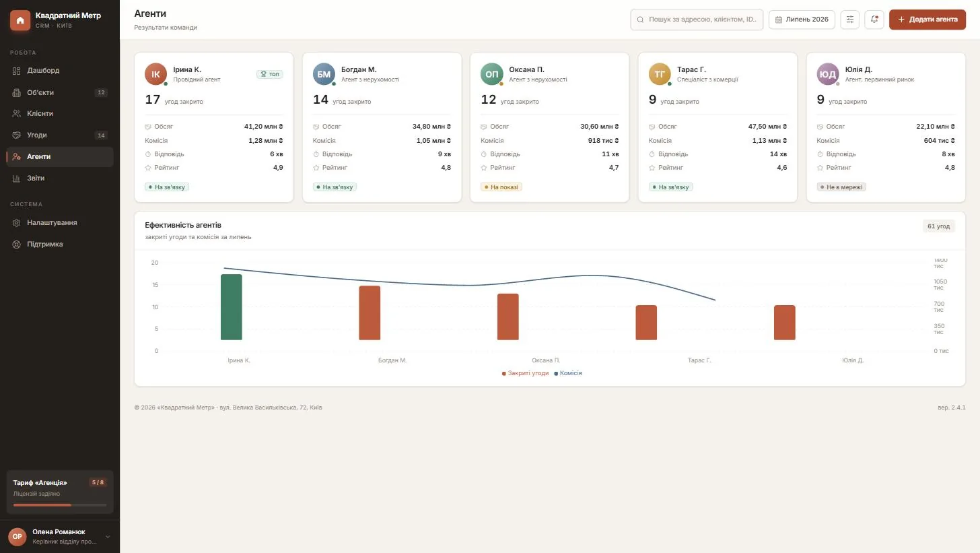Toggle Комісія legend series
Viewport: 980px width, 553px height.
[x=568, y=373]
